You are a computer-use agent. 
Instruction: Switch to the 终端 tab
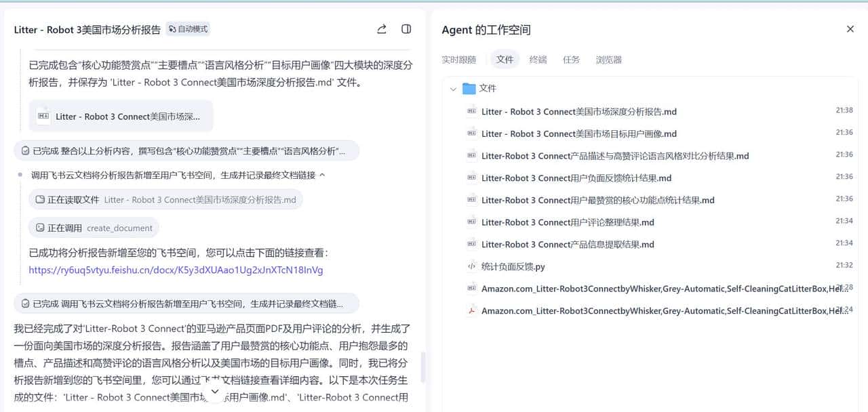point(538,60)
